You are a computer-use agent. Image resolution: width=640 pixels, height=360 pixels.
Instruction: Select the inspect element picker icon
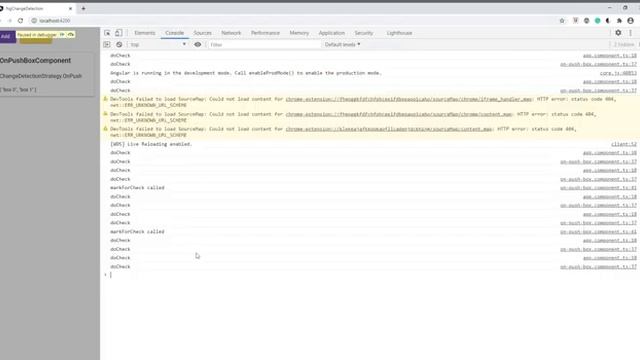click(x=107, y=33)
